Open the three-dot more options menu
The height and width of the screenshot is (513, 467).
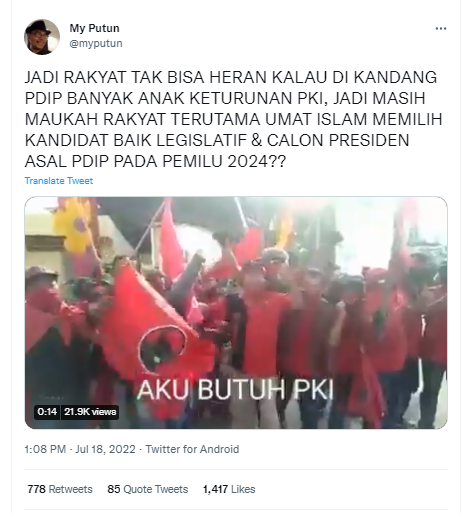441,29
